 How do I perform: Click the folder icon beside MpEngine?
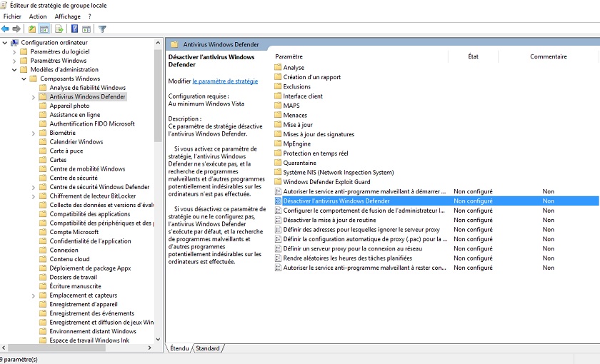pyautogui.click(x=278, y=143)
